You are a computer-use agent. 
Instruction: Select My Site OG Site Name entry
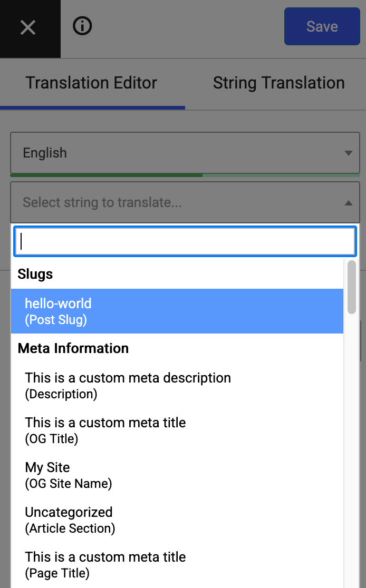(x=69, y=475)
